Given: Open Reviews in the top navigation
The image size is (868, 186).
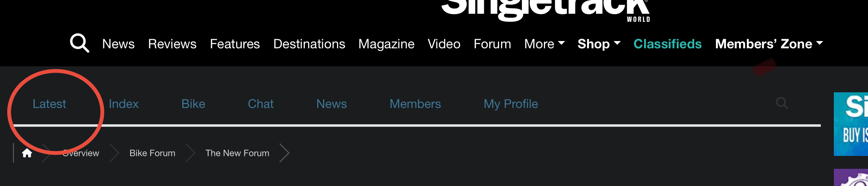Looking at the screenshot, I should (172, 44).
